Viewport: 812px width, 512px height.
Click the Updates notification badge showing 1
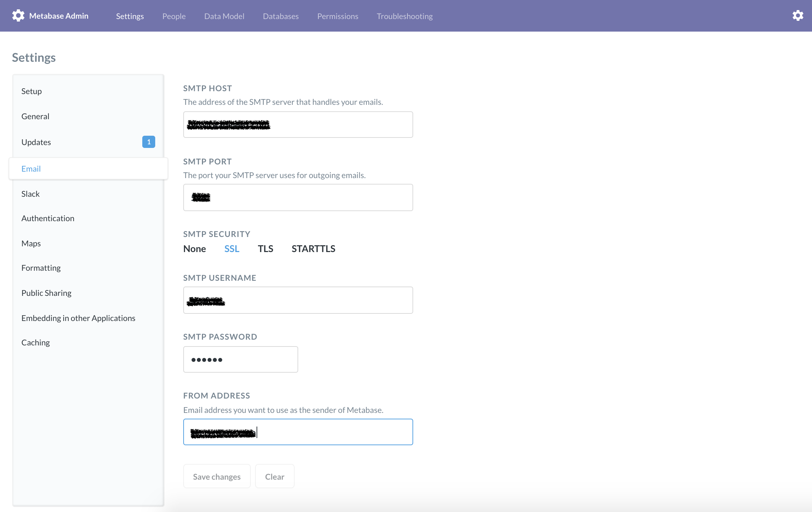pos(148,142)
